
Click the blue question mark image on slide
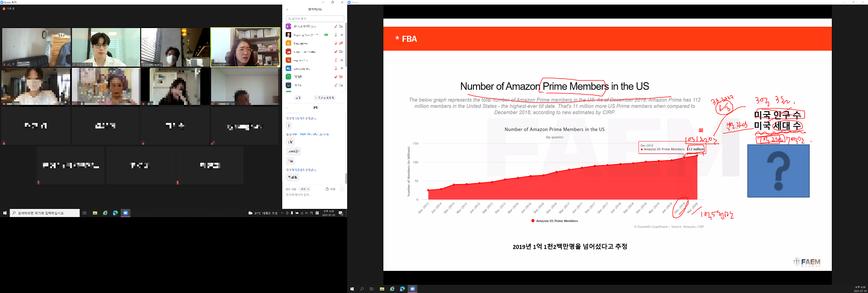[778, 171]
